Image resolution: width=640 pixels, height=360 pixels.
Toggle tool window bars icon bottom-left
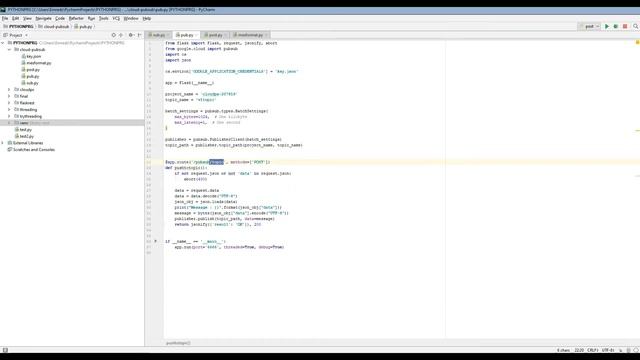(x=5, y=350)
